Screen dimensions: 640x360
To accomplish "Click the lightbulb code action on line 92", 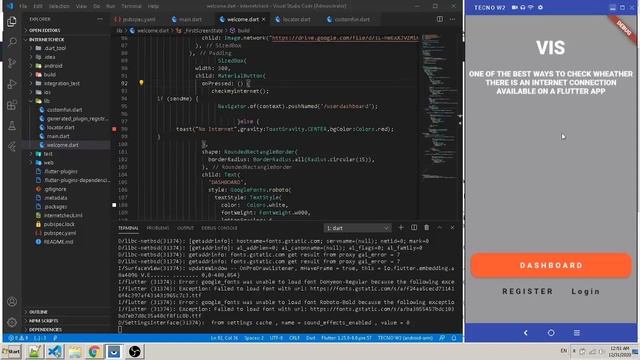I will pos(141,83).
